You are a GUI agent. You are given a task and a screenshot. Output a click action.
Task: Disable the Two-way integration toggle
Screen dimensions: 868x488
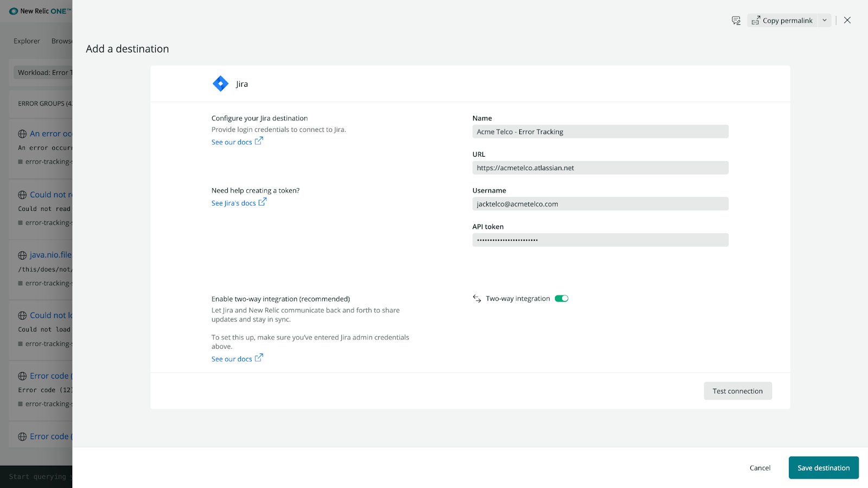tap(562, 298)
